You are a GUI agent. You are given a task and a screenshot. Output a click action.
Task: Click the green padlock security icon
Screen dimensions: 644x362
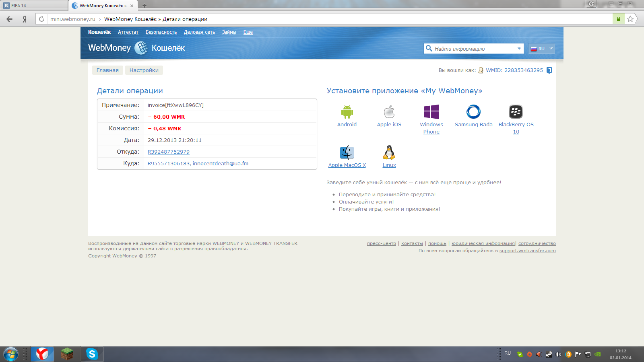619,19
